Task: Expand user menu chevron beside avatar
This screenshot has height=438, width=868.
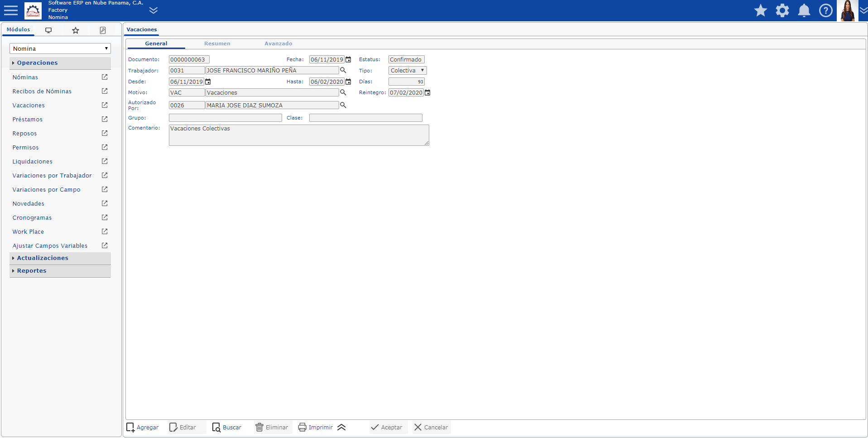Action: [863, 10]
